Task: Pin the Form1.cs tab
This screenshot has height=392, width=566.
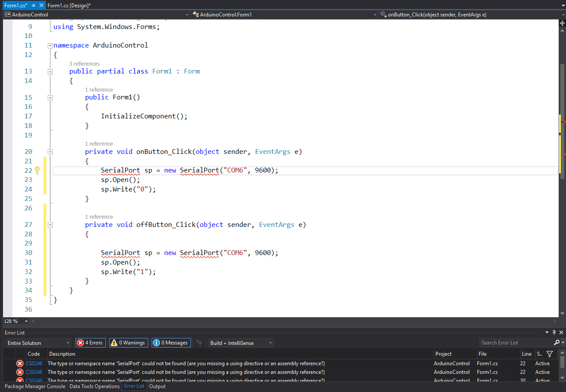Action: click(x=34, y=5)
